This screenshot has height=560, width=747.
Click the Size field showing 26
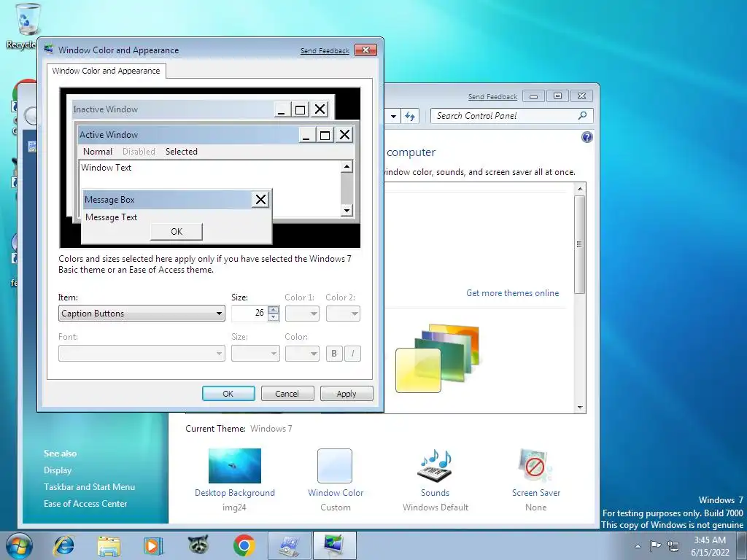(249, 313)
